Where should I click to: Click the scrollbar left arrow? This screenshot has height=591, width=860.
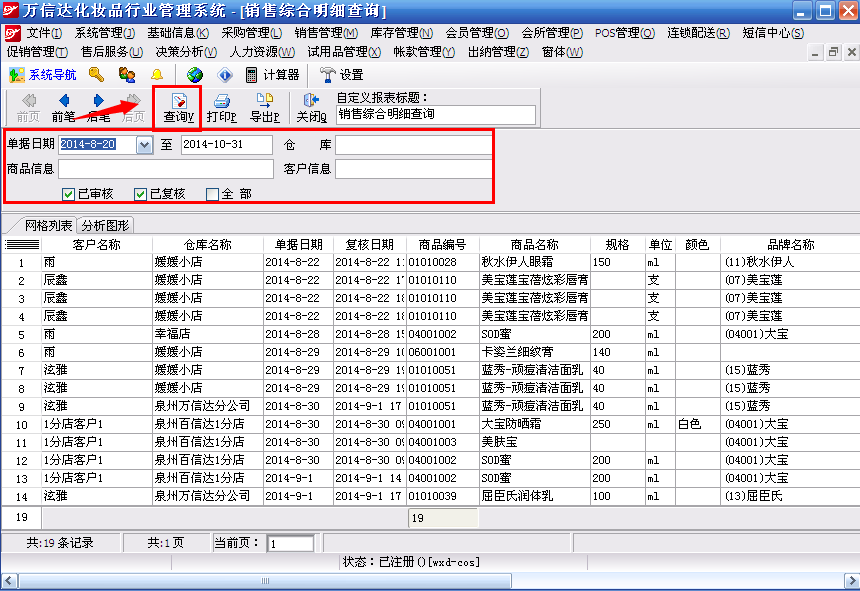(x=9, y=581)
